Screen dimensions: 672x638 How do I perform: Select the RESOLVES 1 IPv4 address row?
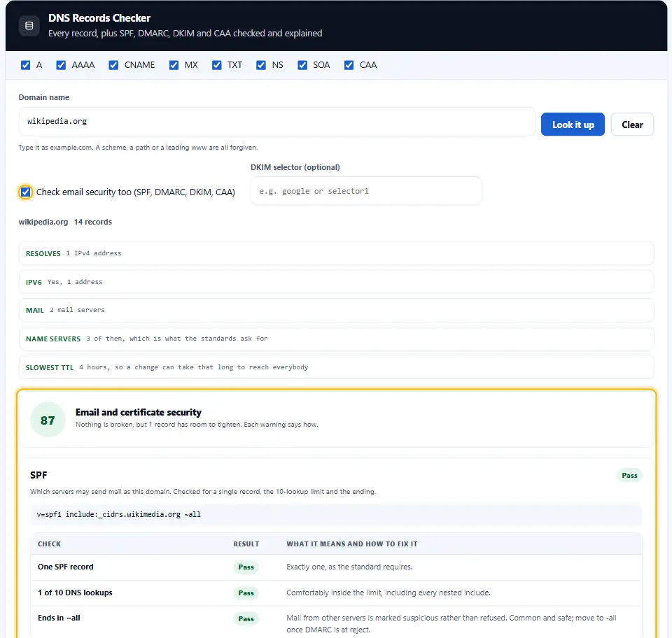[x=336, y=253]
